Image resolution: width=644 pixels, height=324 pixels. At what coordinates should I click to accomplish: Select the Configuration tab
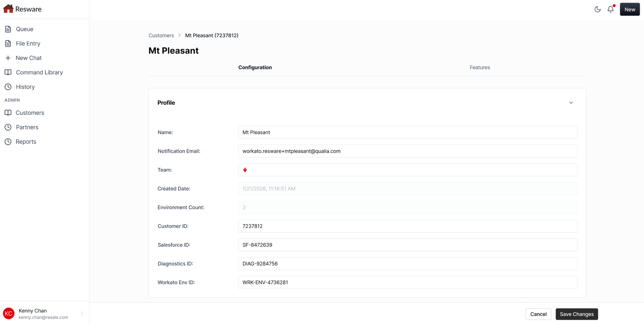(x=255, y=67)
